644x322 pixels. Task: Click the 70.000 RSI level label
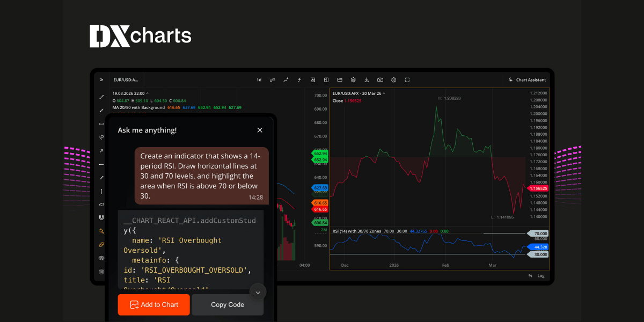[x=538, y=234]
